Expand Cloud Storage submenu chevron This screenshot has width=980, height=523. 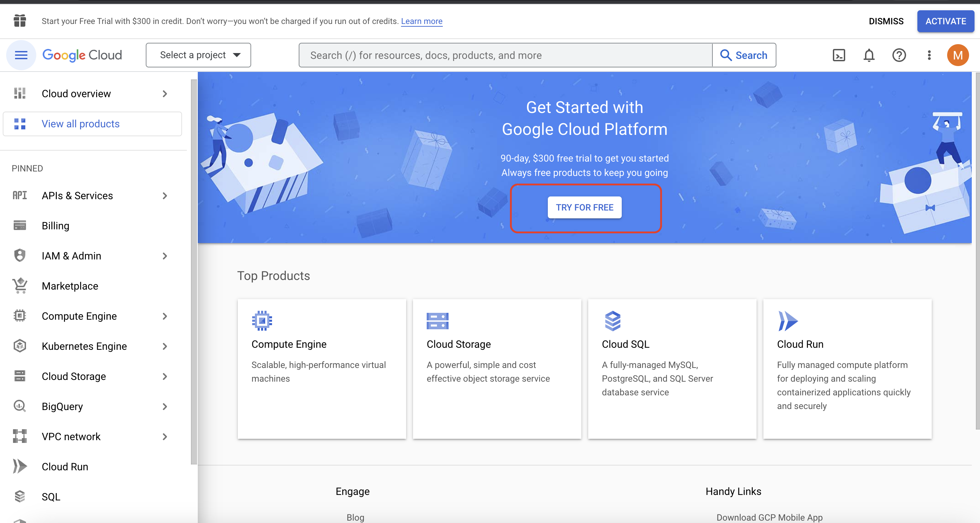tap(165, 376)
